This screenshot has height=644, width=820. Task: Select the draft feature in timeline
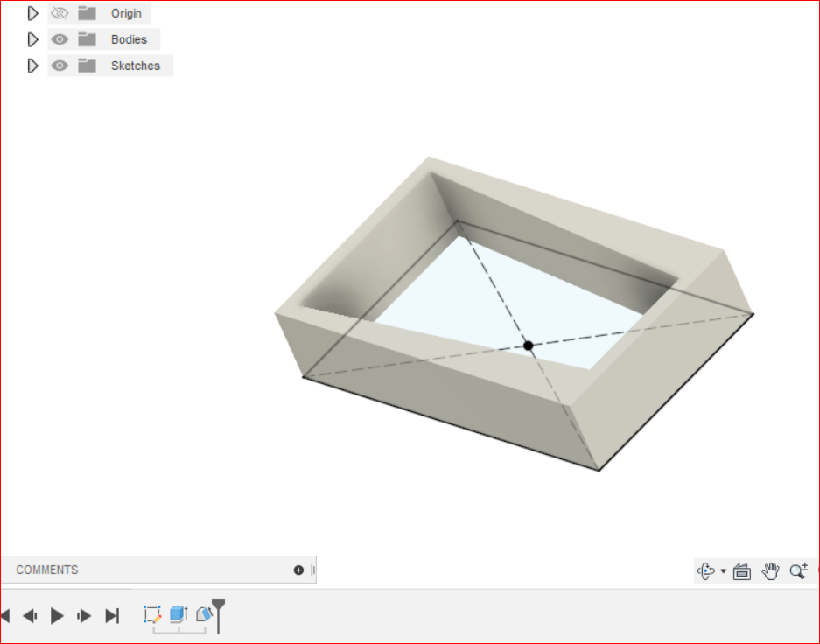coord(203,613)
